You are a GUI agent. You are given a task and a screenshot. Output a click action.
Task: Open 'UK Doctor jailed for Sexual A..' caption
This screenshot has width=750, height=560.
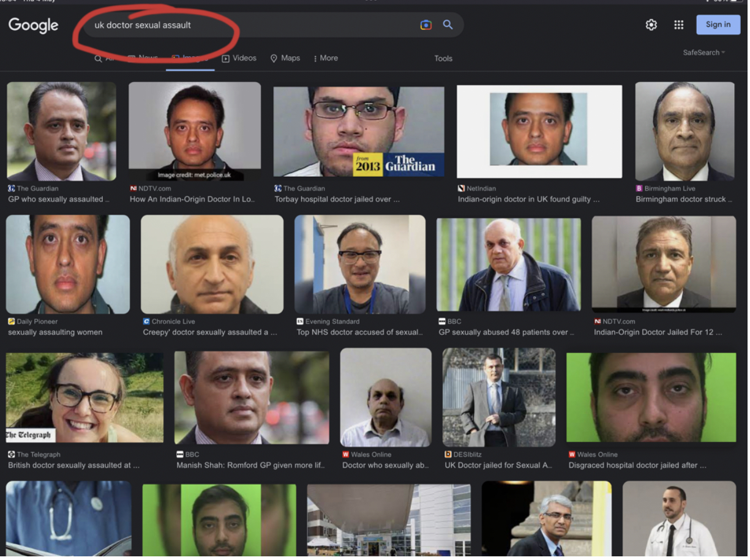click(498, 466)
